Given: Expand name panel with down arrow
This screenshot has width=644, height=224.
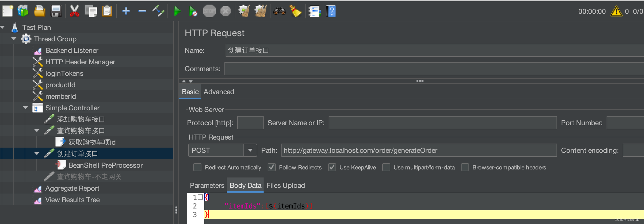Looking at the screenshot, I should pos(190,81).
